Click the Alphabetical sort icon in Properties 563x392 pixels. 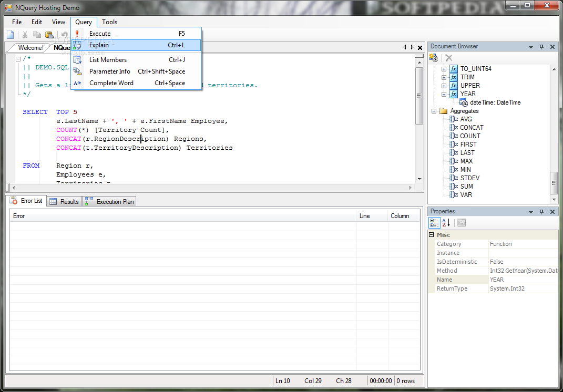click(x=446, y=223)
